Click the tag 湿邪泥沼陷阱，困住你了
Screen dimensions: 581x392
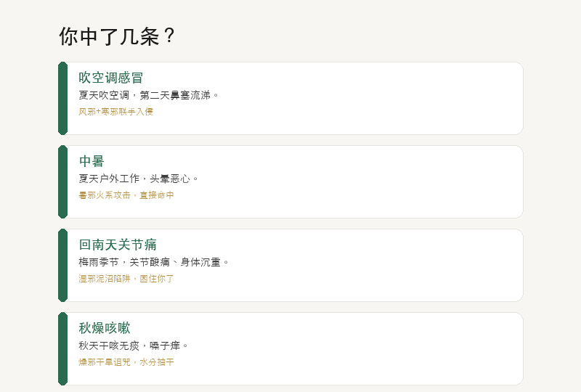tap(126, 278)
